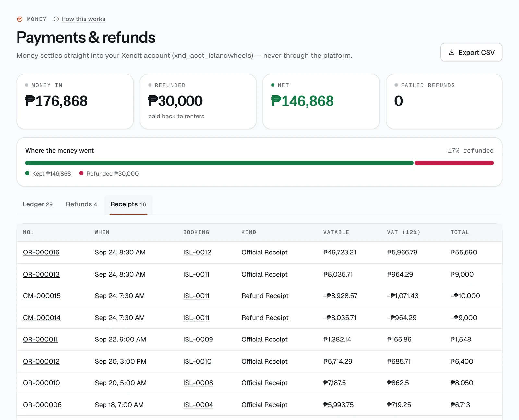
Task: Click the Net card showing ₱146,868
Action: pyautogui.click(x=321, y=101)
